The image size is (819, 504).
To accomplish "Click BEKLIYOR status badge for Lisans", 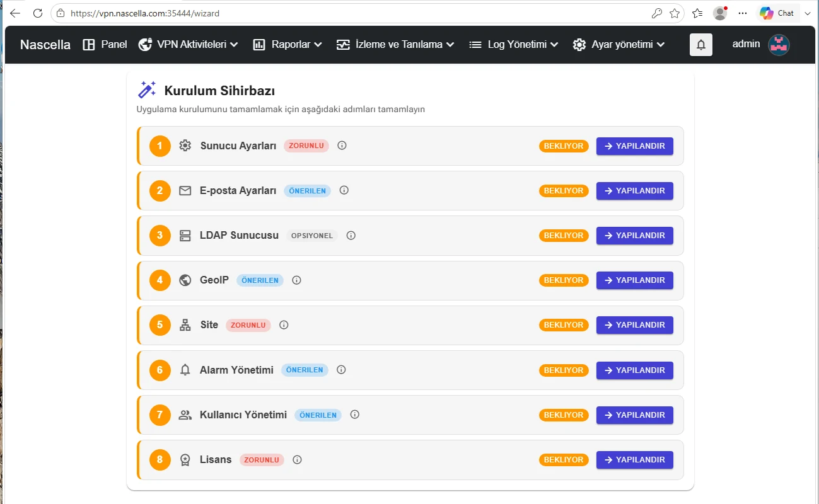I will [564, 460].
